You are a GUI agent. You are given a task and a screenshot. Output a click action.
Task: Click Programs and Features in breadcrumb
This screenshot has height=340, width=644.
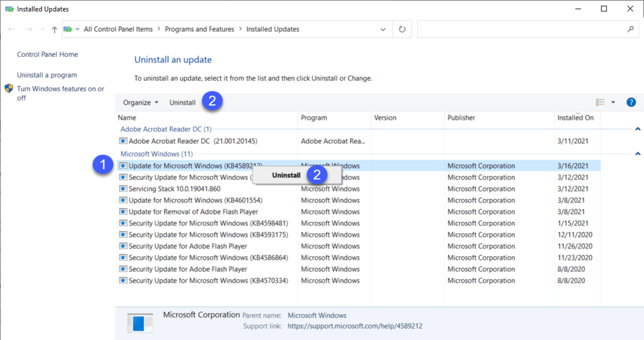(200, 29)
